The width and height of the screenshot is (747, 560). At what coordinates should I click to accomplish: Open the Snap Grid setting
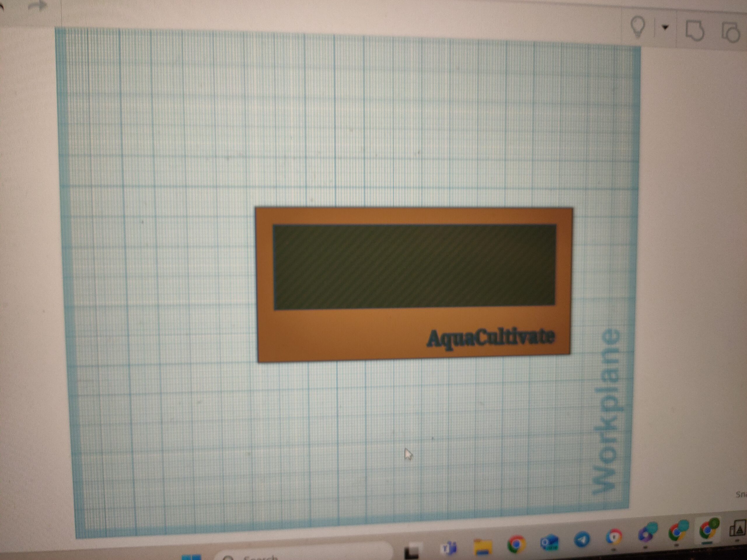(741, 494)
